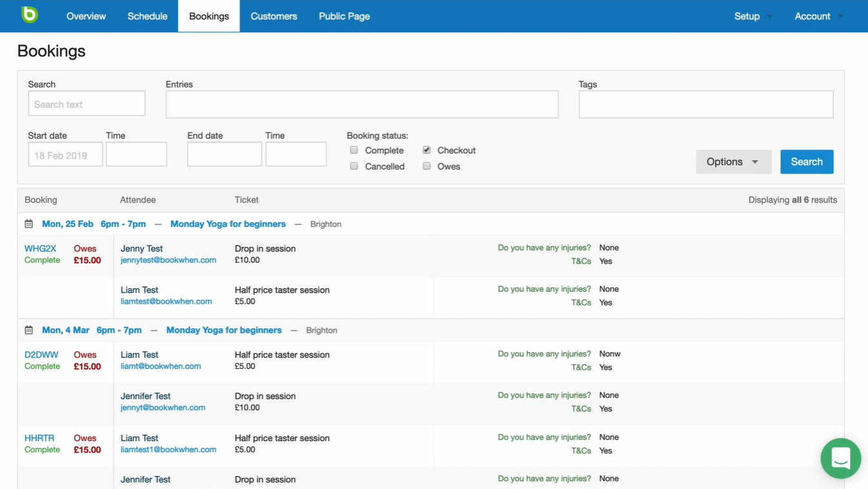Enable the Cancelled filter
This screenshot has width=868, height=489.
[354, 165]
